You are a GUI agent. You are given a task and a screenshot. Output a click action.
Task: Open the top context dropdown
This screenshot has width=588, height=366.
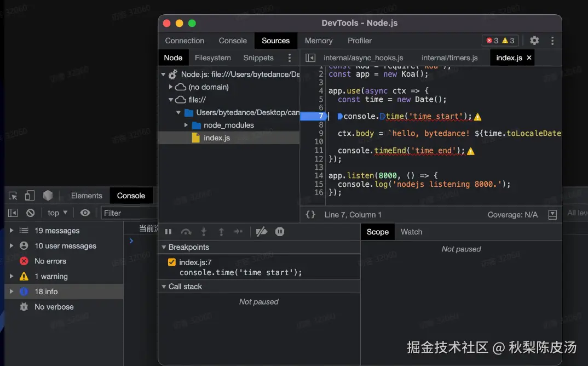tap(57, 213)
